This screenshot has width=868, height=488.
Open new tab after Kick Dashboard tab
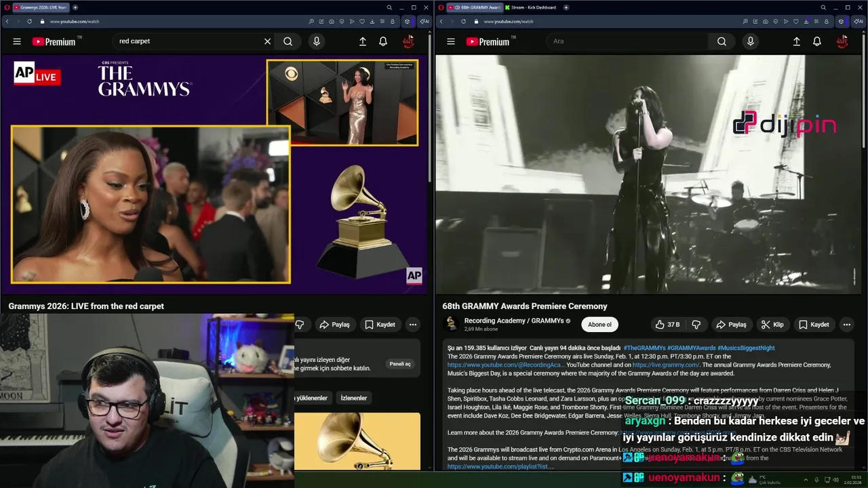pos(566,7)
